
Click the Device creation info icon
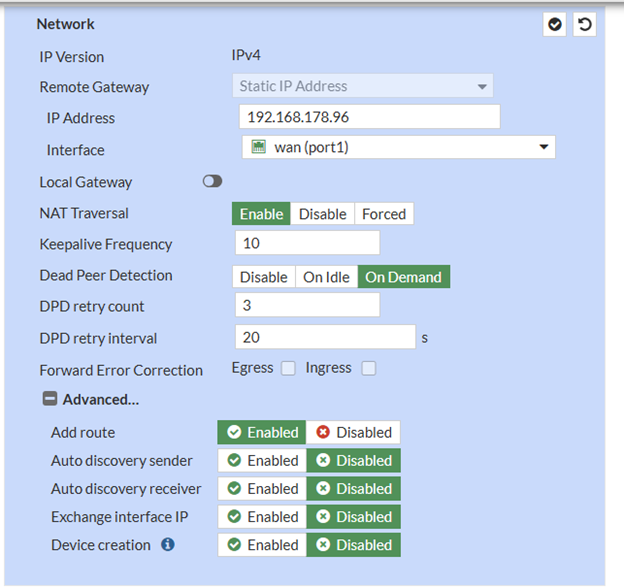click(x=168, y=545)
